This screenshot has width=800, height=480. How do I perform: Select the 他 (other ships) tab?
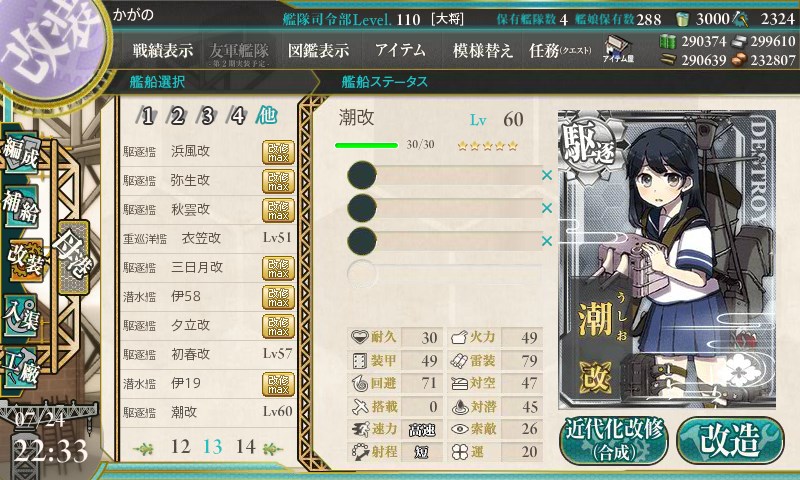tap(267, 116)
